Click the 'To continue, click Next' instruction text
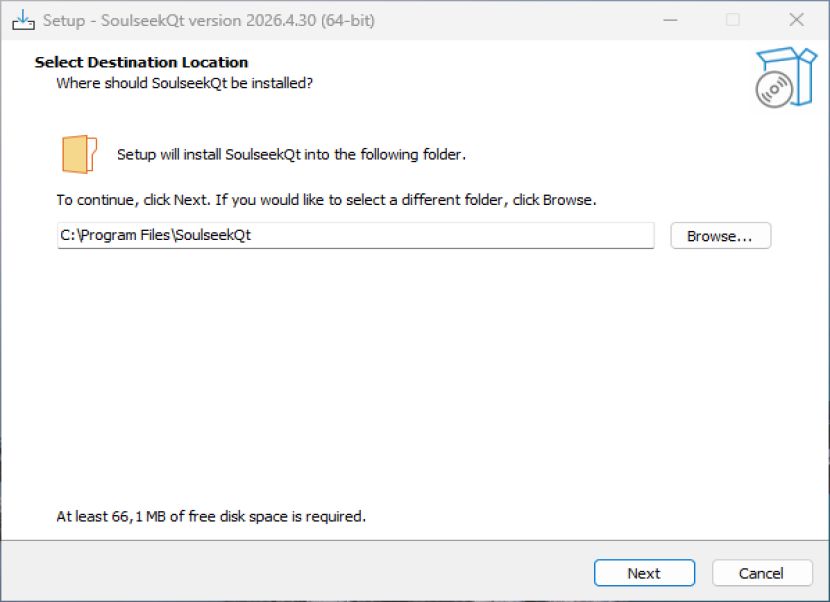 pyautogui.click(x=327, y=200)
